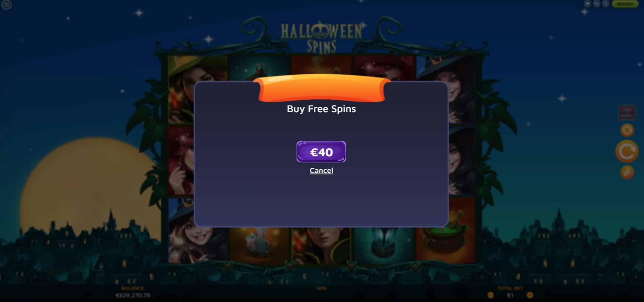Open the red Buy Bonus button
Image resolution: width=644 pixels, height=302 pixels.
click(x=627, y=112)
